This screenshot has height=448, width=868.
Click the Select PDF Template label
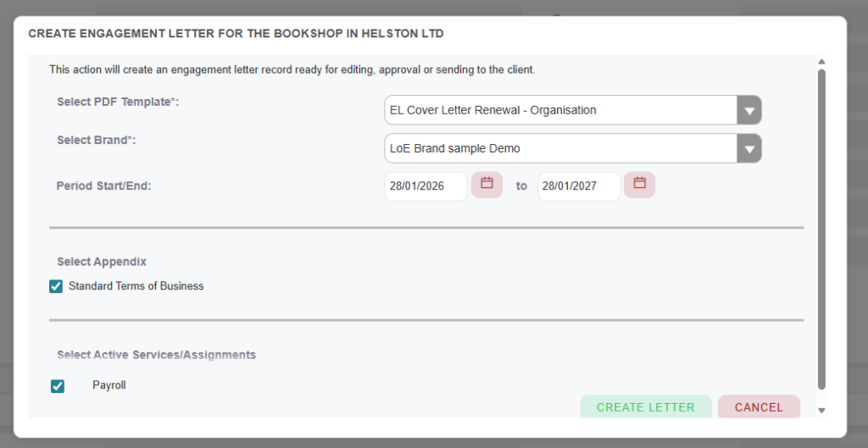coord(118,102)
